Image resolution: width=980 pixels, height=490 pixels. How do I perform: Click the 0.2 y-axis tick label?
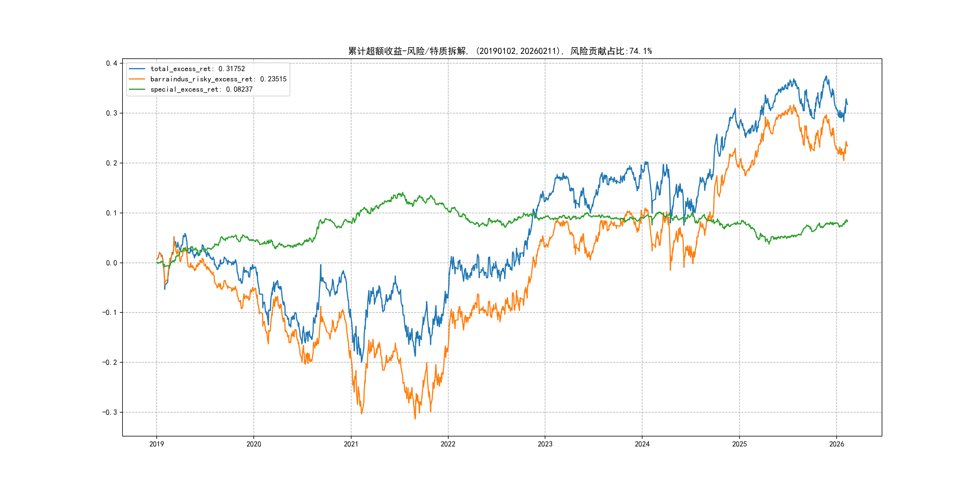pyautogui.click(x=112, y=163)
